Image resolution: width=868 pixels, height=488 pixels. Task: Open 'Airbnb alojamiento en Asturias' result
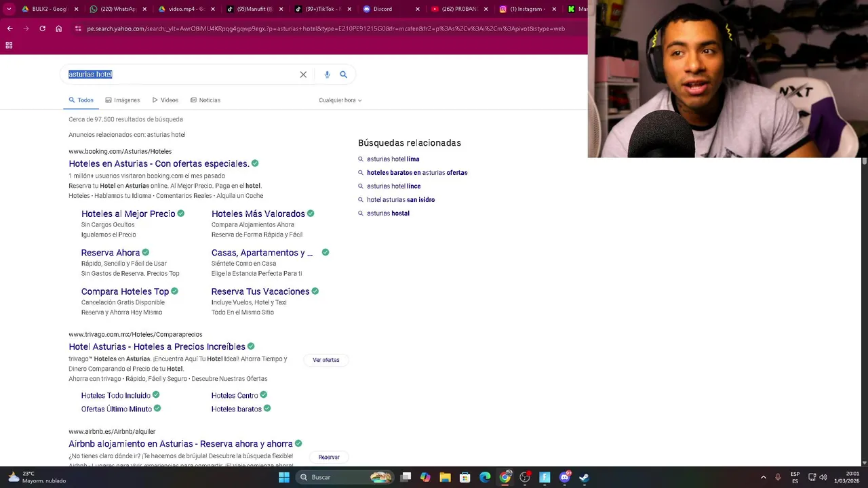pyautogui.click(x=180, y=444)
